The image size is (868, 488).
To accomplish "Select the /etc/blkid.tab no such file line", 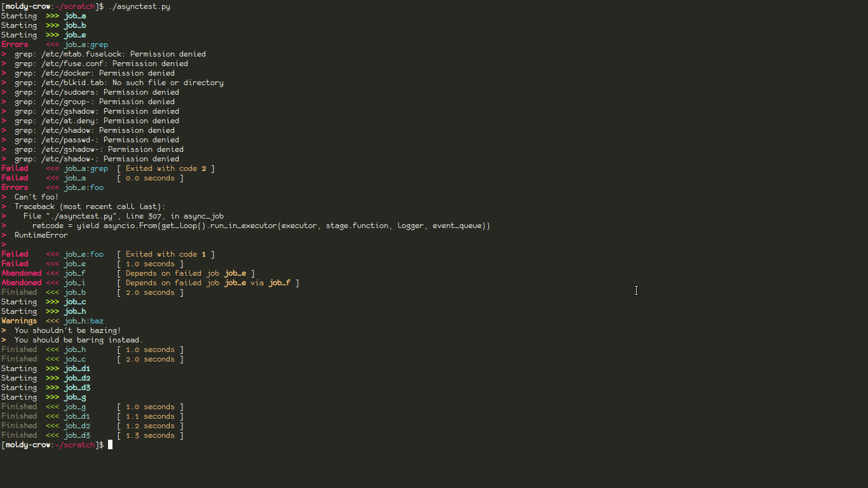I will click(112, 83).
